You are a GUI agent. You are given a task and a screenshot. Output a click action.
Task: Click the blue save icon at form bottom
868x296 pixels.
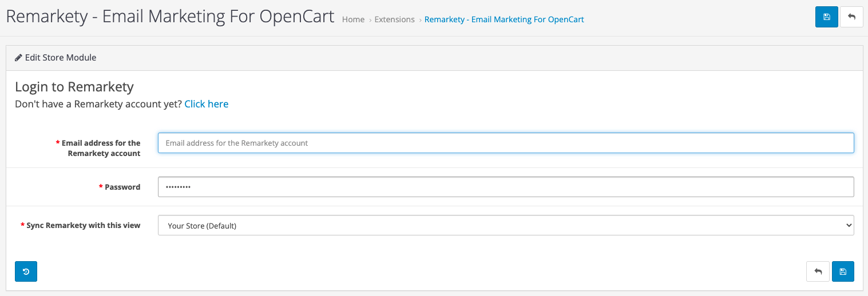pyautogui.click(x=843, y=271)
